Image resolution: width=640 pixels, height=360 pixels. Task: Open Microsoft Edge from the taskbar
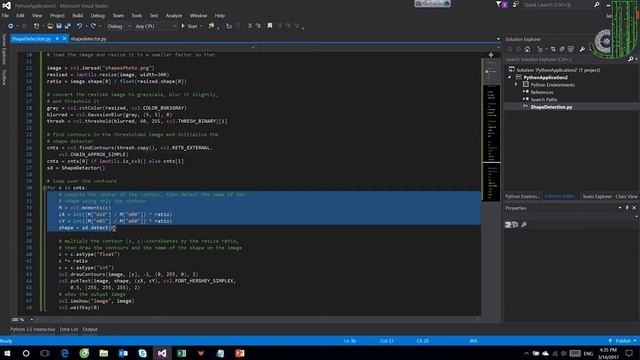click(64, 353)
